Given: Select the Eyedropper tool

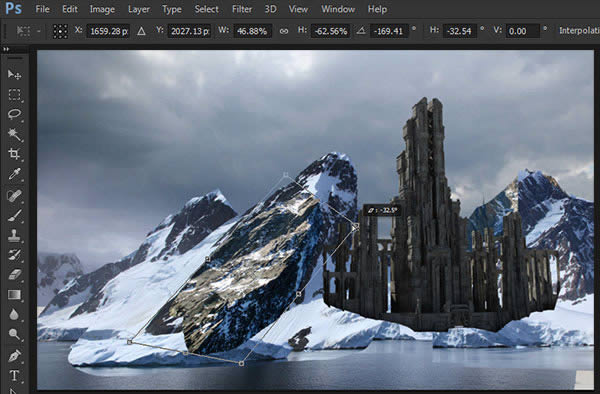Looking at the screenshot, I should [14, 174].
